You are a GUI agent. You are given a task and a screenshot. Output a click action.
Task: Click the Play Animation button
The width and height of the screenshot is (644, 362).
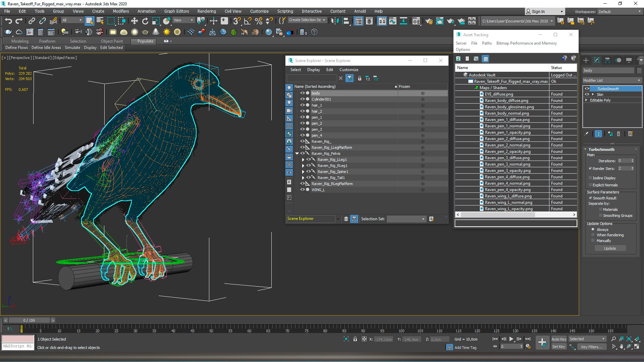tap(511, 339)
